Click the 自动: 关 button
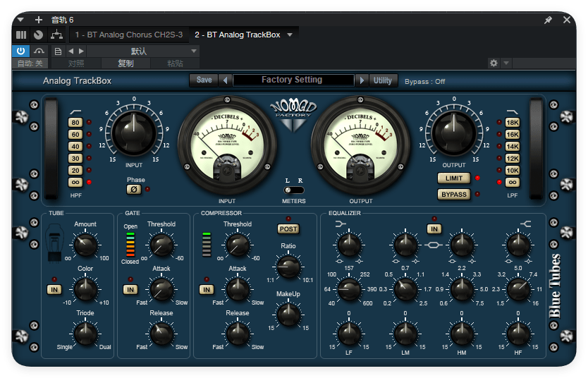 30,63
